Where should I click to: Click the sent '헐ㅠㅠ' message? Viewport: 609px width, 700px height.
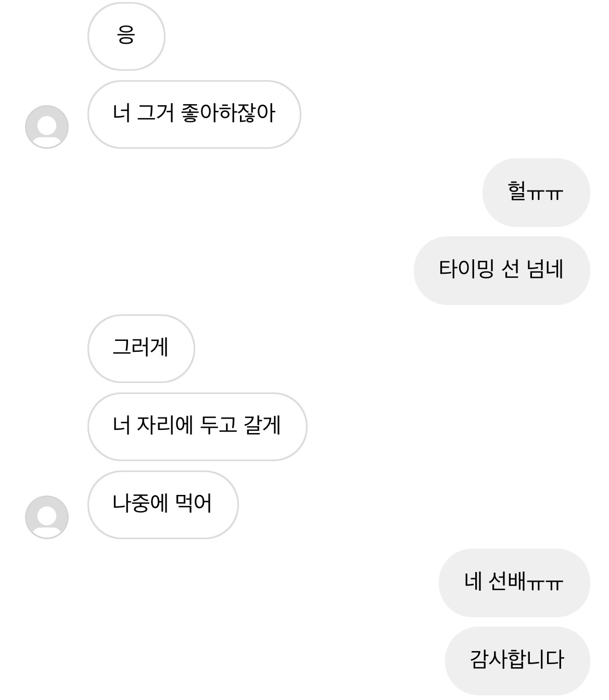[536, 193]
